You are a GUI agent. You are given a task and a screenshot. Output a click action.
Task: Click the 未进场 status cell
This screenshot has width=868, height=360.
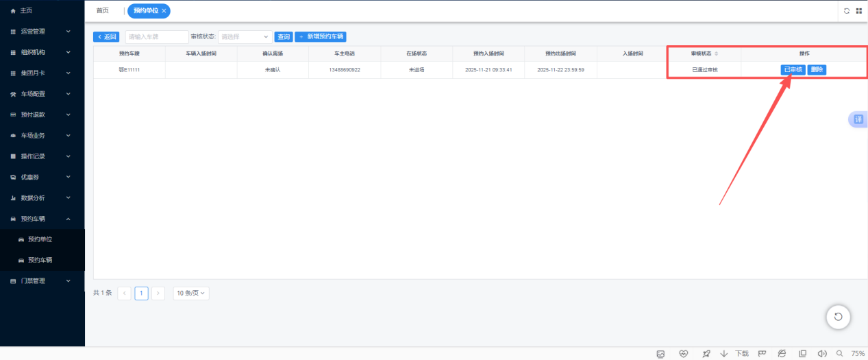pos(417,70)
